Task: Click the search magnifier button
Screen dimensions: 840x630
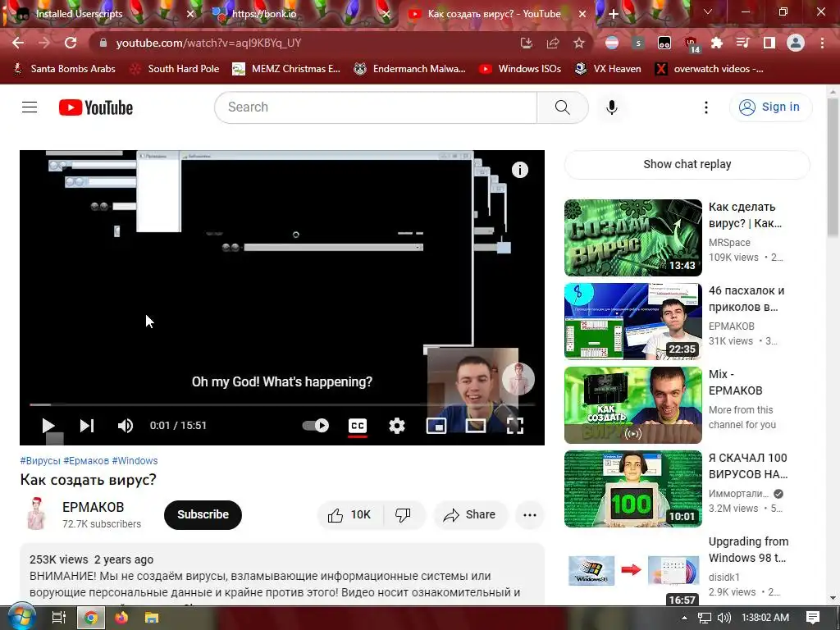Action: (x=563, y=107)
